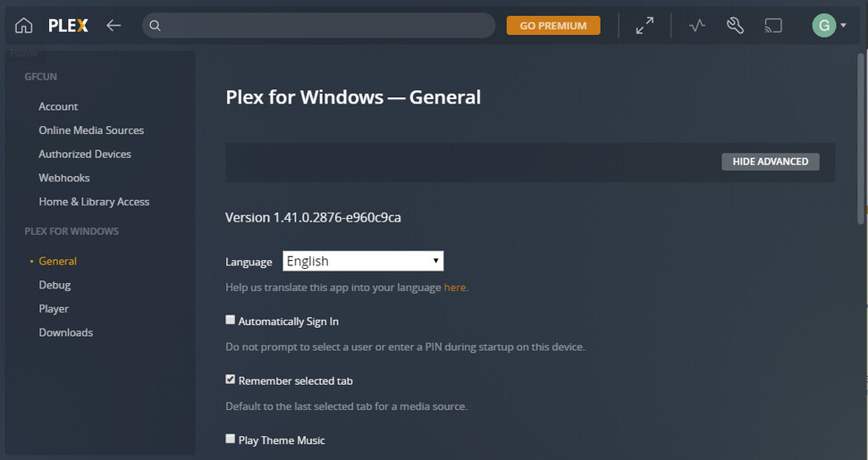Enable Play Theme Music checkbox
The image size is (868, 460).
pyautogui.click(x=231, y=439)
